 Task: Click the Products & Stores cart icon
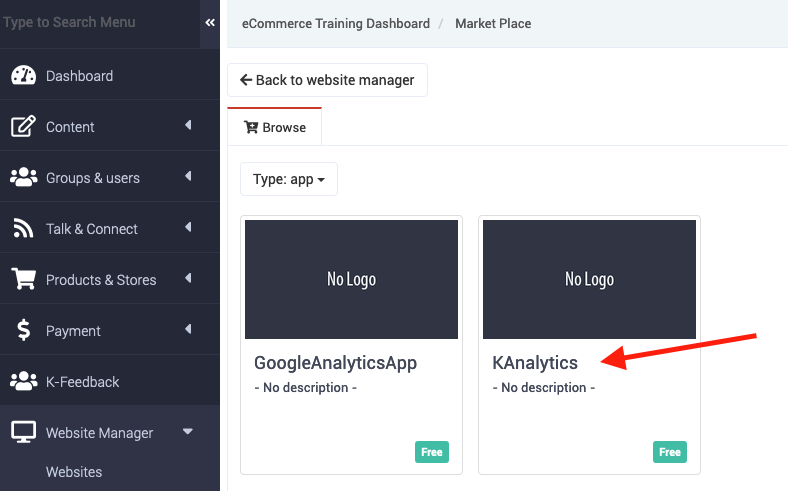pyautogui.click(x=23, y=280)
